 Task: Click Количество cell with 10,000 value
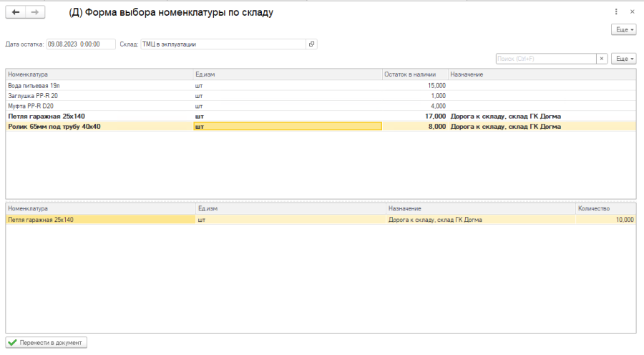[605, 220]
